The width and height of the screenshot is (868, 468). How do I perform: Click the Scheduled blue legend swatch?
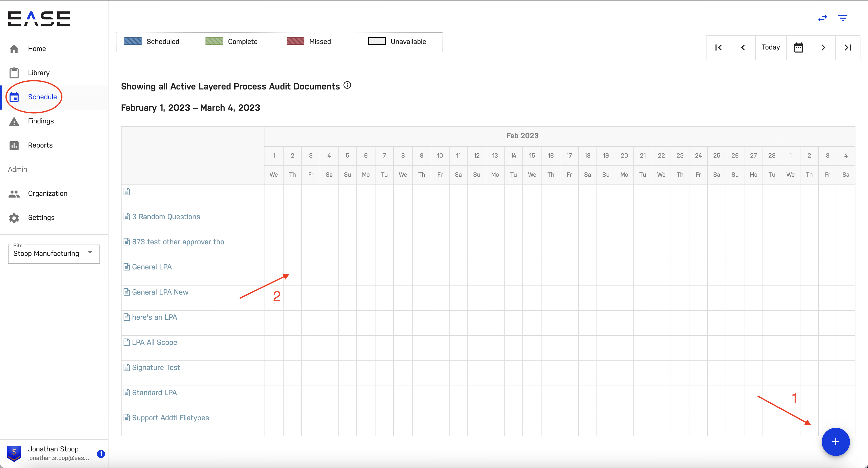[133, 41]
